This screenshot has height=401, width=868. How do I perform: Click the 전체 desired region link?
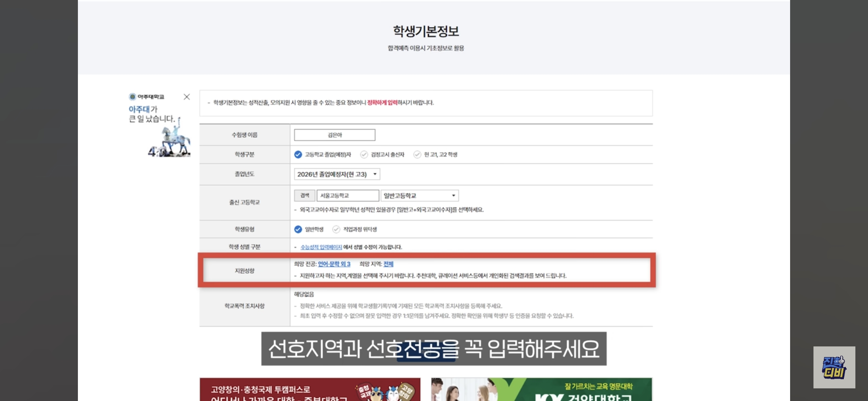click(388, 264)
